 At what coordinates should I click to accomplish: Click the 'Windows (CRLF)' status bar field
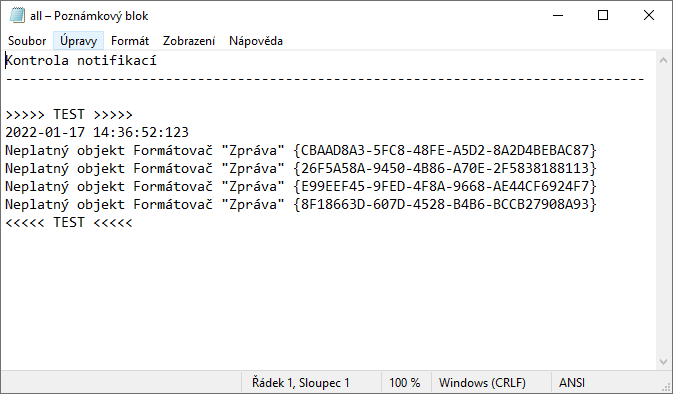482,382
